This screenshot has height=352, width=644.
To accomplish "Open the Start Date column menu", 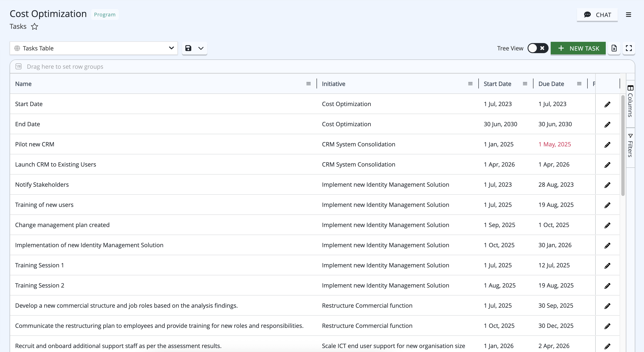I will click(525, 84).
